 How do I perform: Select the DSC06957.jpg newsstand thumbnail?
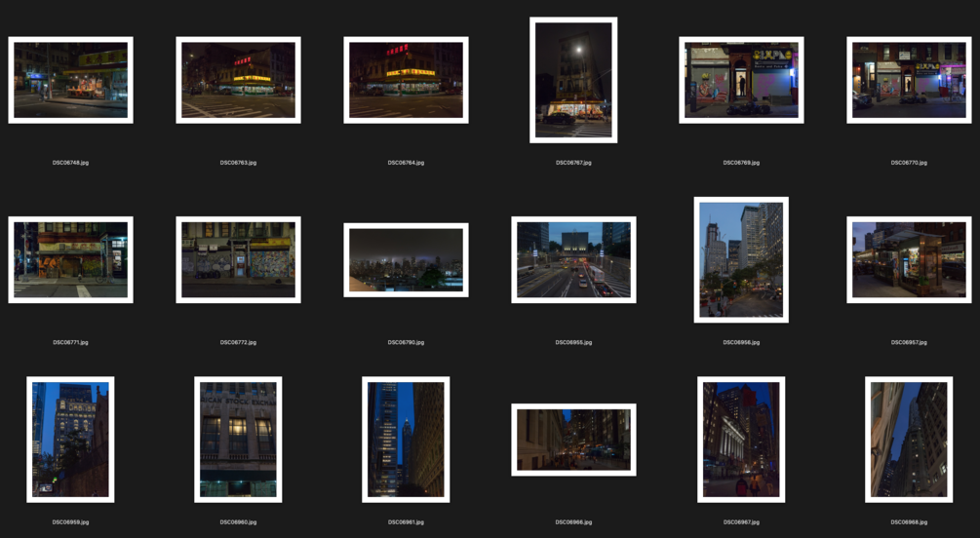pyautogui.click(x=909, y=260)
